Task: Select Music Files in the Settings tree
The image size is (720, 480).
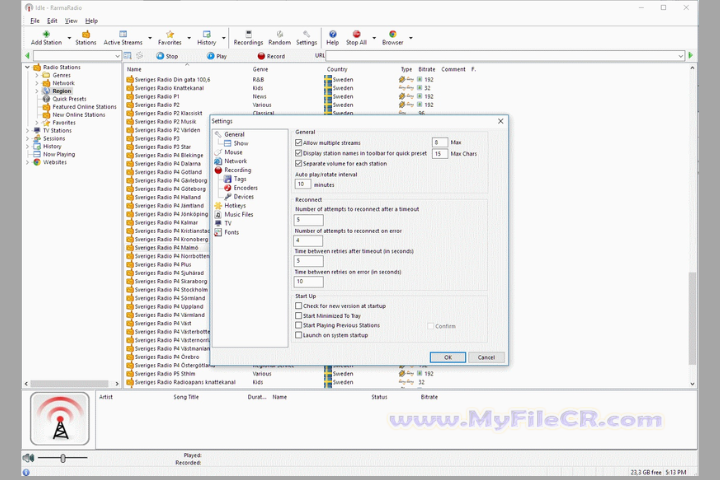Action: coord(238,215)
